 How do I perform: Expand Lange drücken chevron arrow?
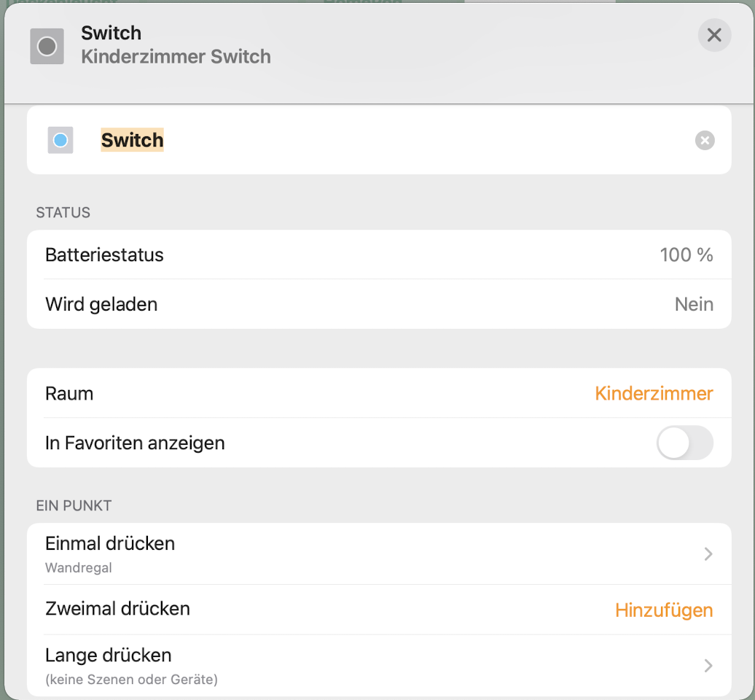point(708,666)
